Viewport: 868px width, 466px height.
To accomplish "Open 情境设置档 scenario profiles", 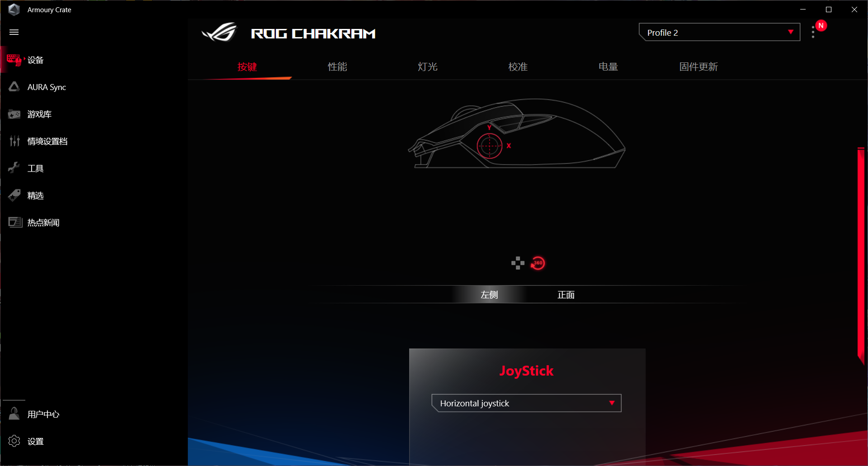I will coord(47,141).
